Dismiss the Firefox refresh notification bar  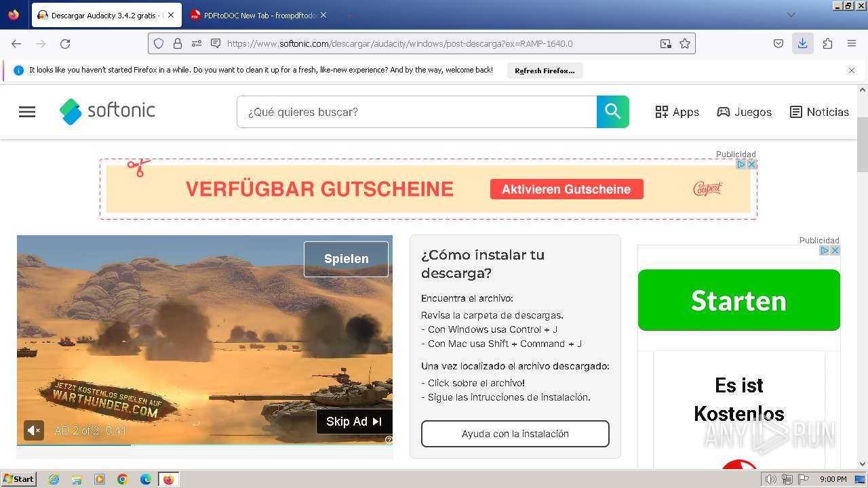[852, 70]
